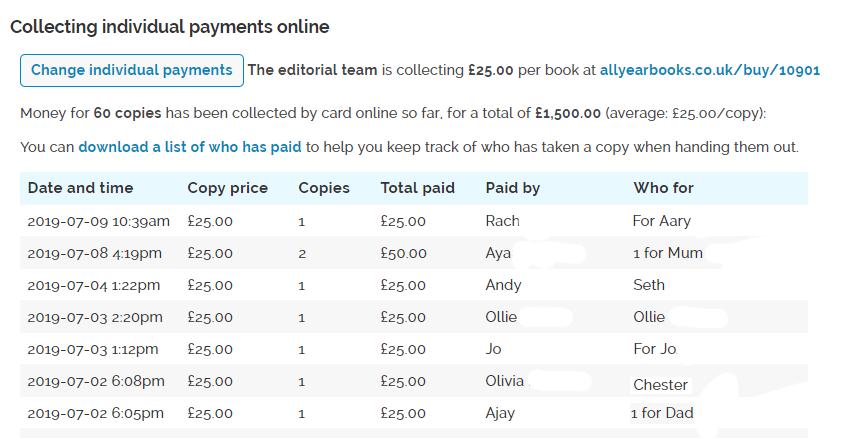
Task: Click the Total paid column header
Action: click(417, 188)
